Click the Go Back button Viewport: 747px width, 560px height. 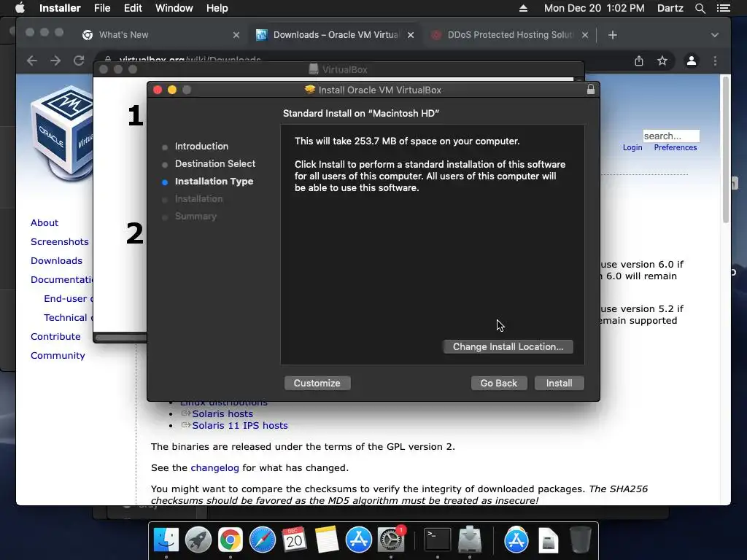click(x=499, y=384)
